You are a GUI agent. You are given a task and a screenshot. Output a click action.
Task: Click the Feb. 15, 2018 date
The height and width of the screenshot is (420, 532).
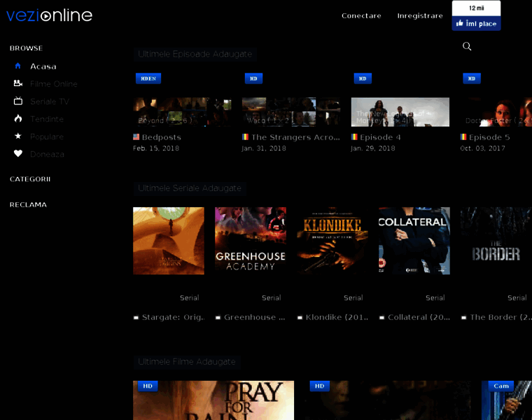[156, 148]
